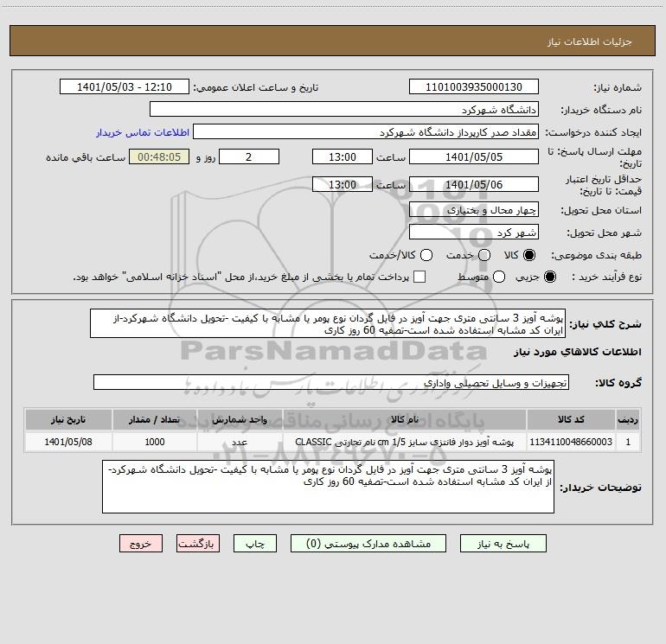Click the announcement date field 1401/05/03 - 12:10

tap(125, 86)
